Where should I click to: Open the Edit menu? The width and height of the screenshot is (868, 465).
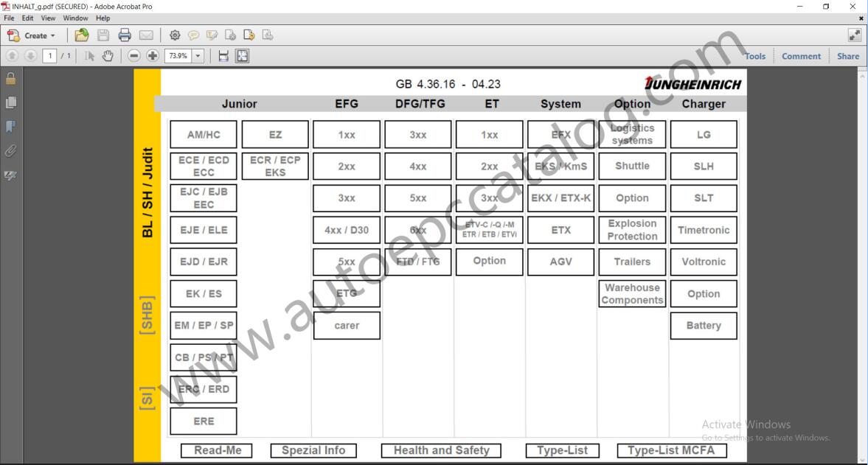(x=28, y=18)
